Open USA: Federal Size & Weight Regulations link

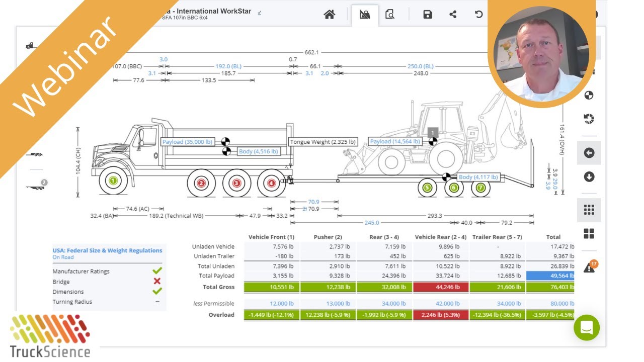tap(108, 250)
